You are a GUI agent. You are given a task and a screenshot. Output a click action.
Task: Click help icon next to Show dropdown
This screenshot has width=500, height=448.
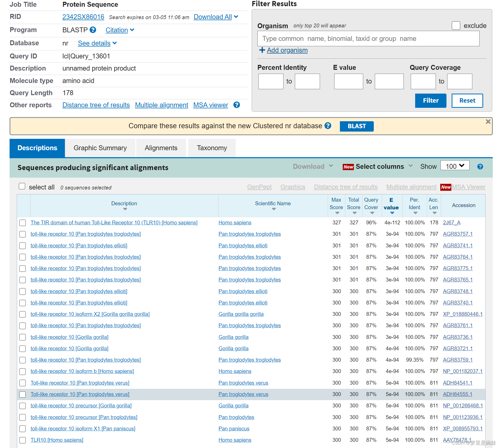[x=480, y=167]
